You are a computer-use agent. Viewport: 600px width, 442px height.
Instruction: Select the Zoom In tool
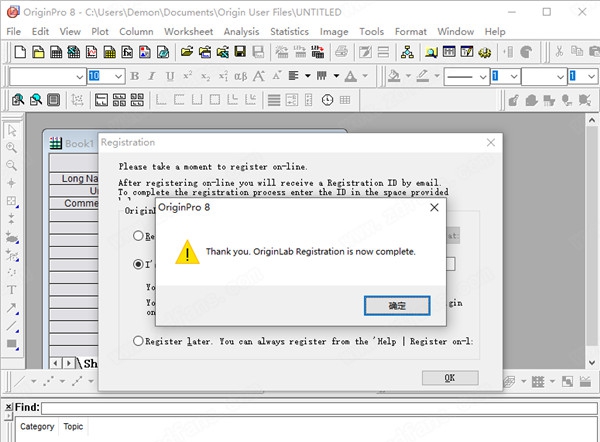tap(11, 148)
